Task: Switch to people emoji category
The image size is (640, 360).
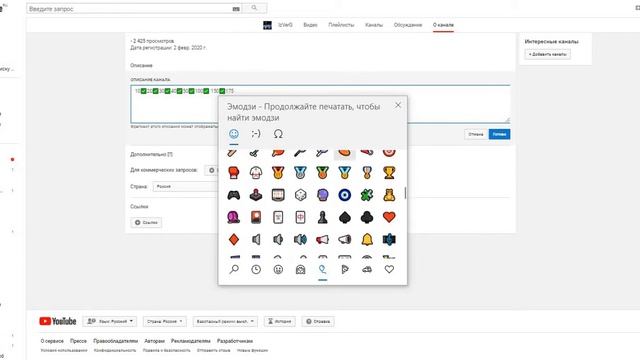Action: tap(300, 269)
